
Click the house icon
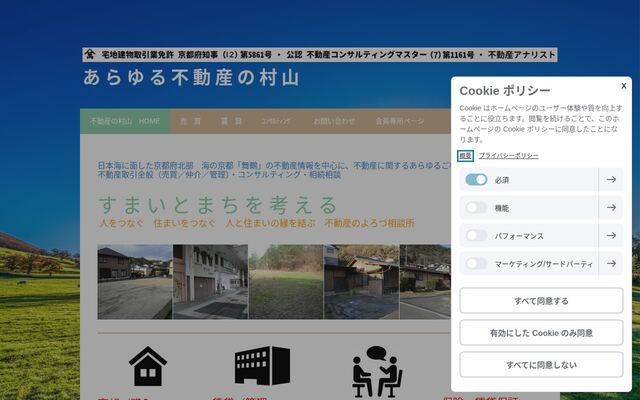tap(148, 366)
